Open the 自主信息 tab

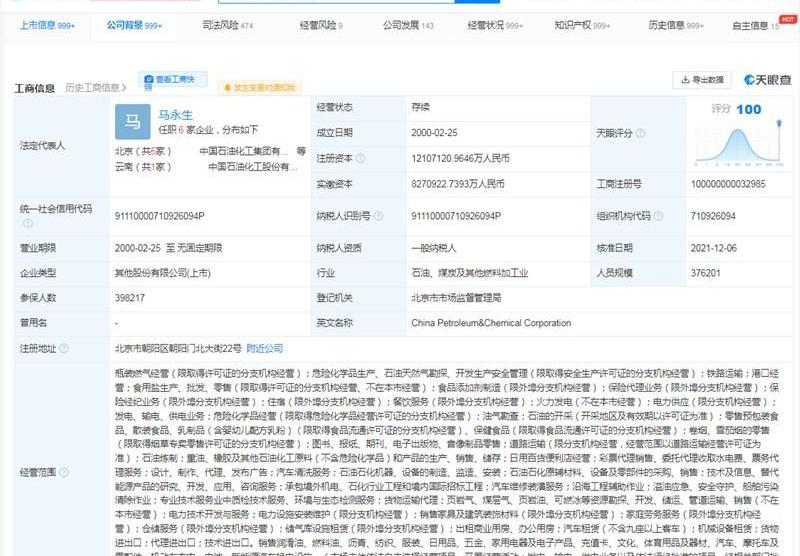(756, 26)
